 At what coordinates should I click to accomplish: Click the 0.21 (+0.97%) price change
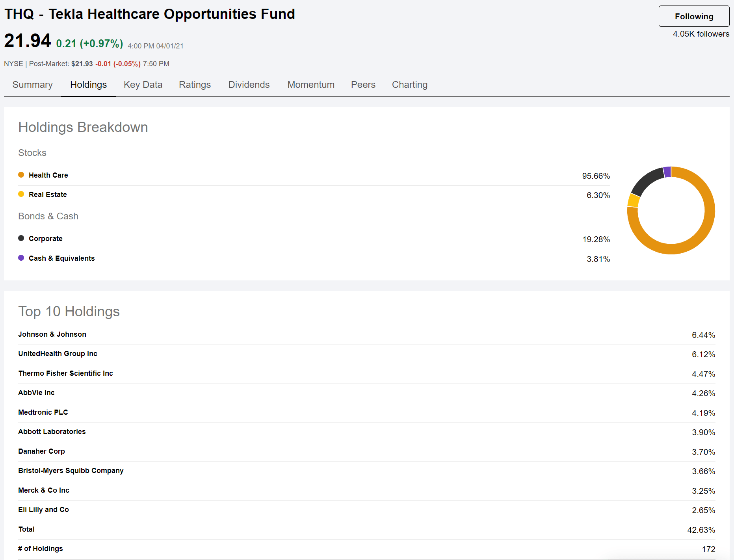(x=89, y=43)
